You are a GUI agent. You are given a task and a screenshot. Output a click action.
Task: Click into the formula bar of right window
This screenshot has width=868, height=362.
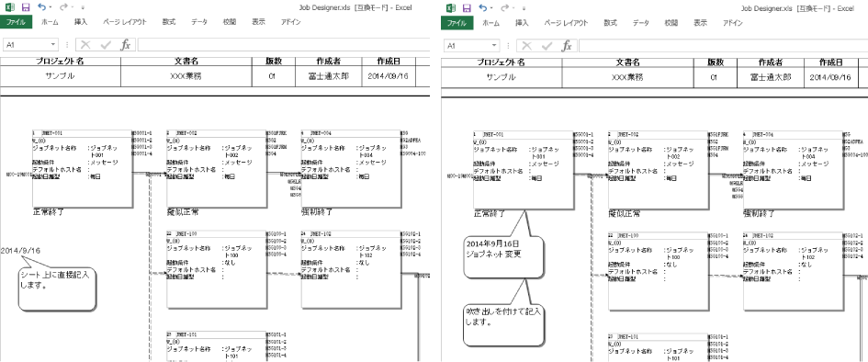723,45
